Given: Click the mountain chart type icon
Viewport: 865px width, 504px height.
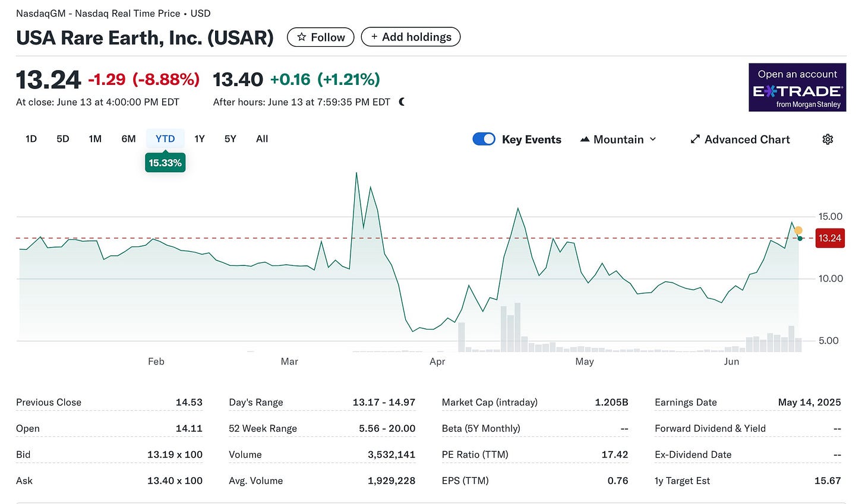Looking at the screenshot, I should click(x=585, y=139).
